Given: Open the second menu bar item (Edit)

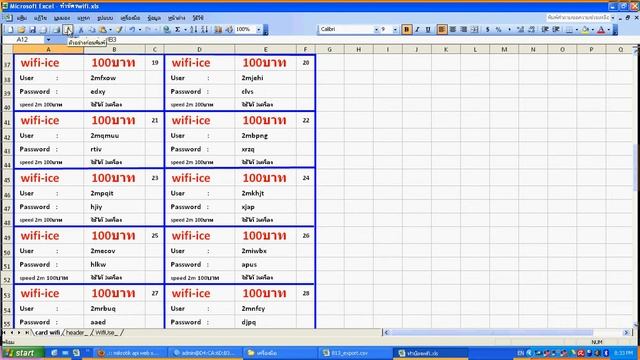Looking at the screenshot, I should (40, 18).
